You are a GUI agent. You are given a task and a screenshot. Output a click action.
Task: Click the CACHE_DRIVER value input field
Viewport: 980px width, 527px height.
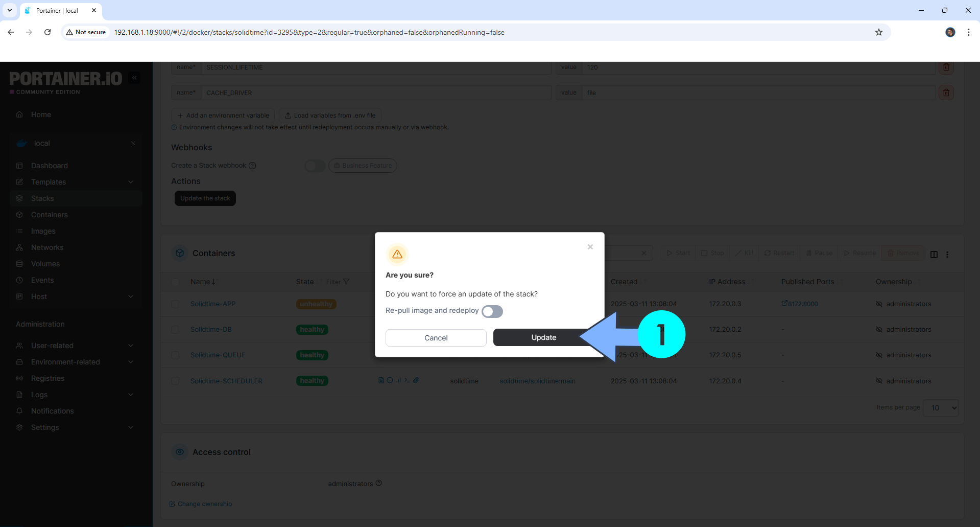click(x=758, y=93)
